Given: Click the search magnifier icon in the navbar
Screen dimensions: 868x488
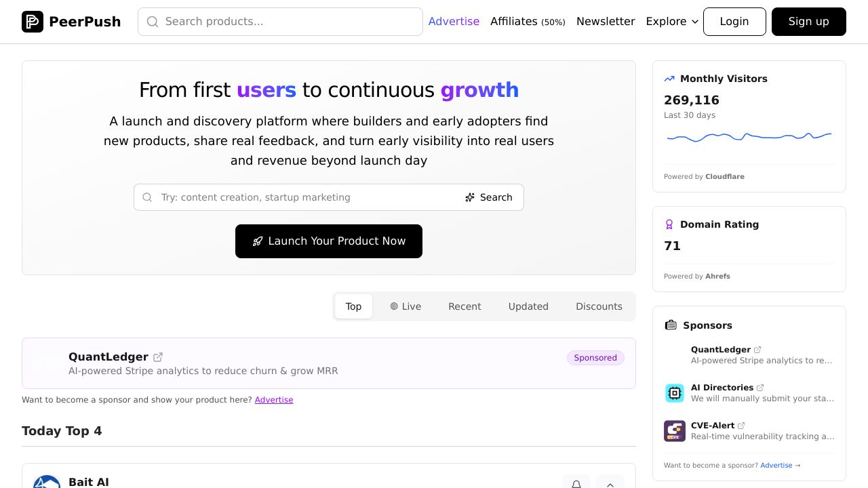Looking at the screenshot, I should click(x=153, y=22).
